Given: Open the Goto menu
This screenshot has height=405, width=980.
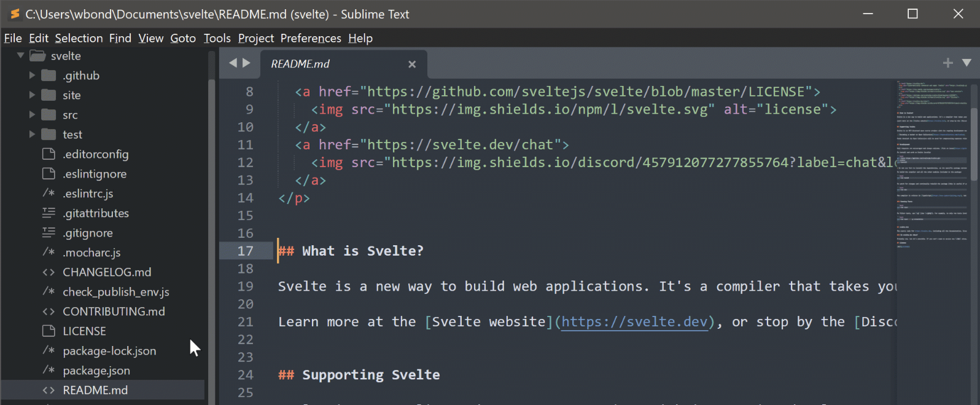Looking at the screenshot, I should point(183,38).
